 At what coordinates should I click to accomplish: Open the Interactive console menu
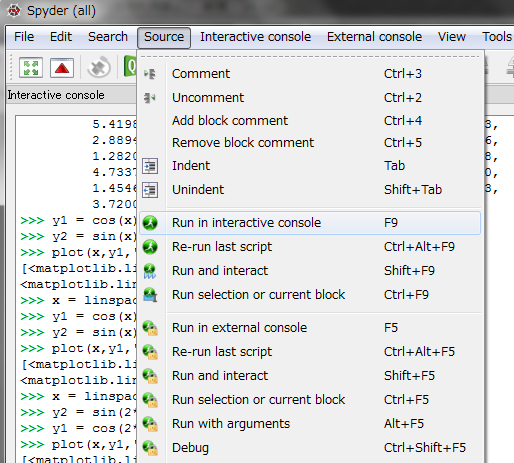[x=255, y=37]
